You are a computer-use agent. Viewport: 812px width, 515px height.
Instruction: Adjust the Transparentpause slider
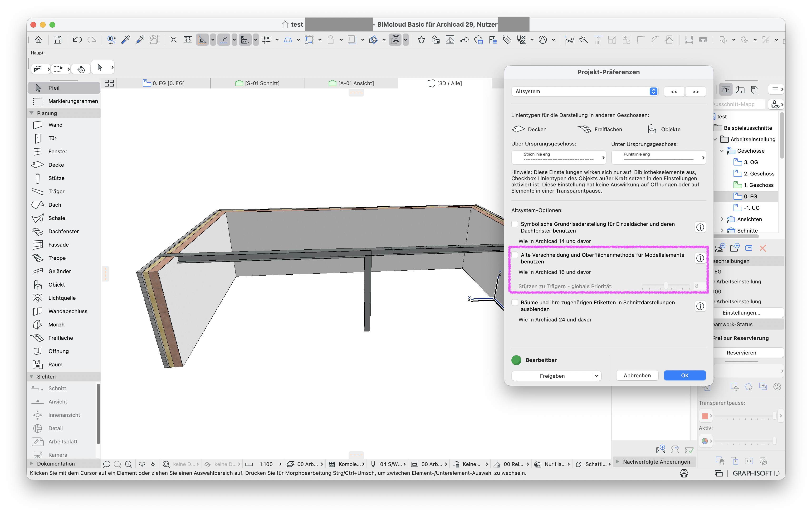click(x=774, y=416)
